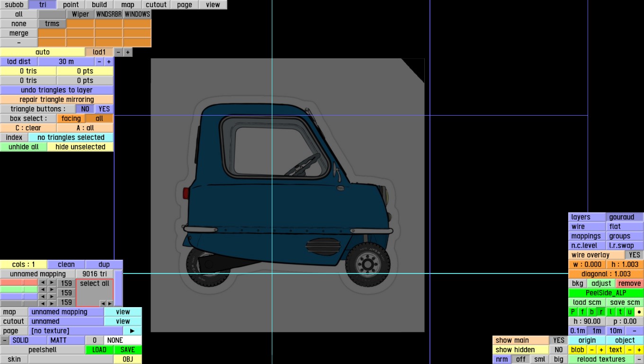
Task: Click the SOLID material type selector
Action: (28, 340)
